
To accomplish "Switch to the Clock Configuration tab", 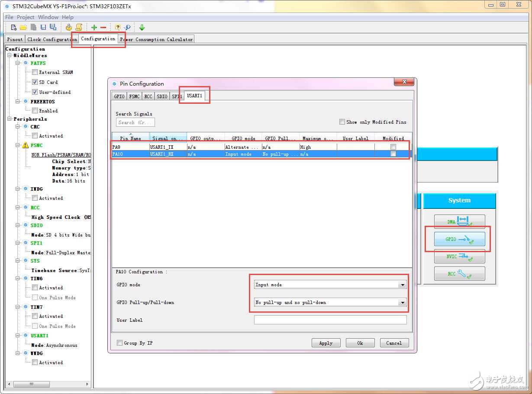I will [52, 39].
